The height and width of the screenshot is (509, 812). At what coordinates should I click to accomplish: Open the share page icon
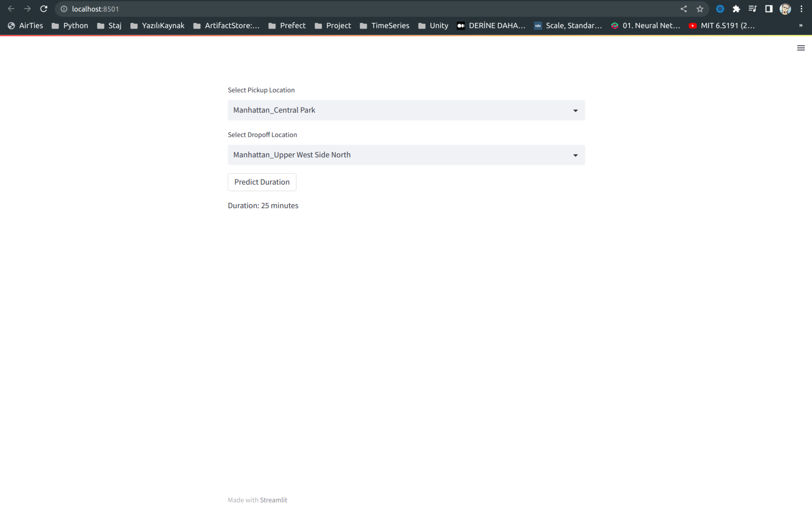[x=684, y=9]
